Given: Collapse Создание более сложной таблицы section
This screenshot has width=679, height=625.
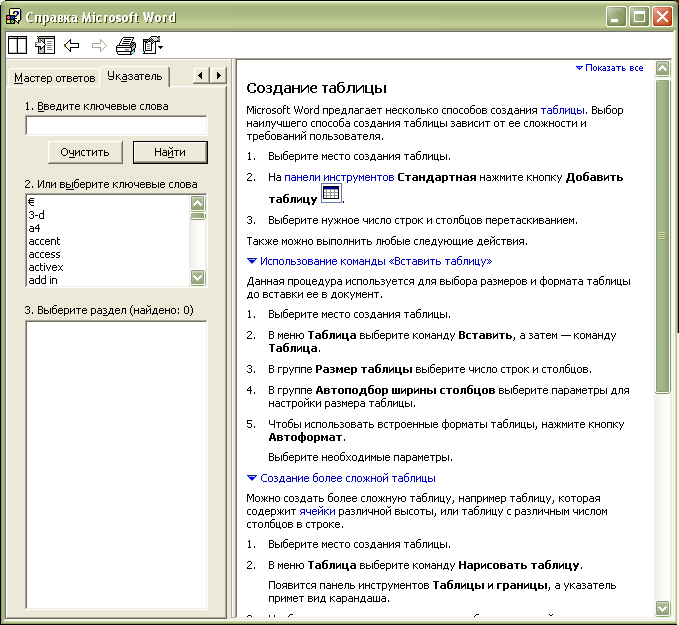Looking at the screenshot, I should tap(341, 478).
